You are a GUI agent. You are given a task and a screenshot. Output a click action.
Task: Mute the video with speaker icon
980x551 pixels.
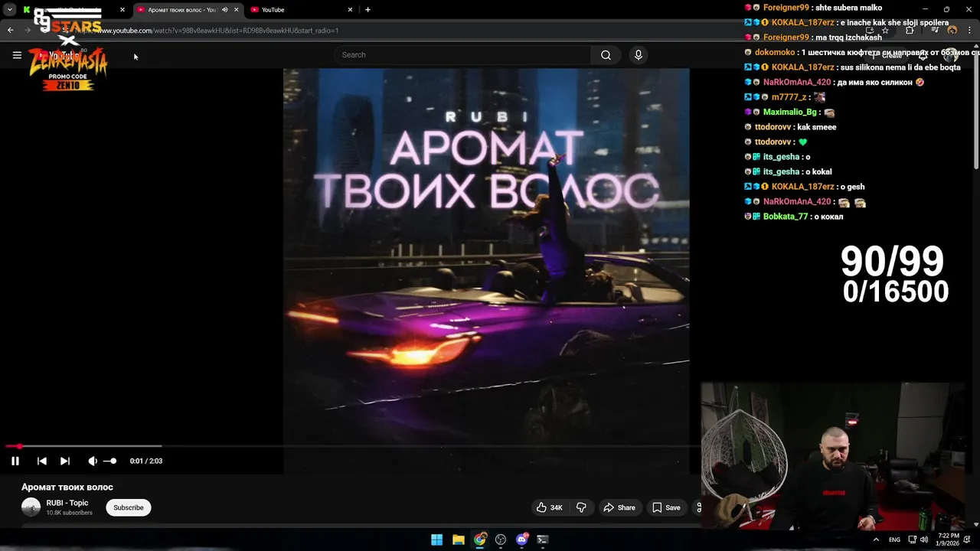click(x=92, y=461)
